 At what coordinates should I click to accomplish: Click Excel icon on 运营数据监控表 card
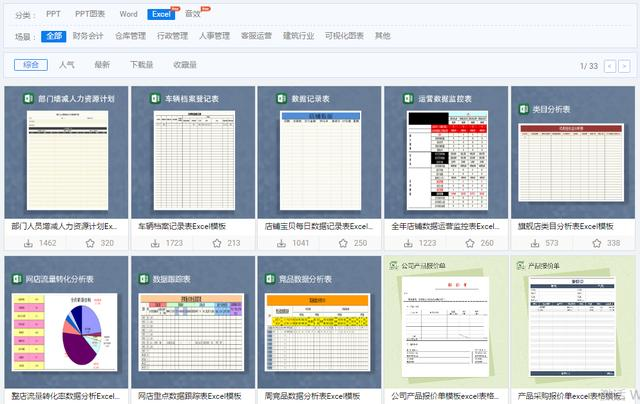pos(408,98)
